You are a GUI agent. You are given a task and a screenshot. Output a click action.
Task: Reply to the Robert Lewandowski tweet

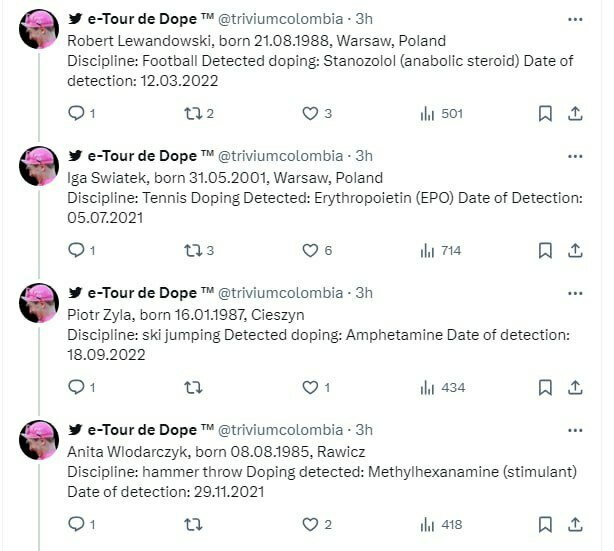pyautogui.click(x=76, y=113)
